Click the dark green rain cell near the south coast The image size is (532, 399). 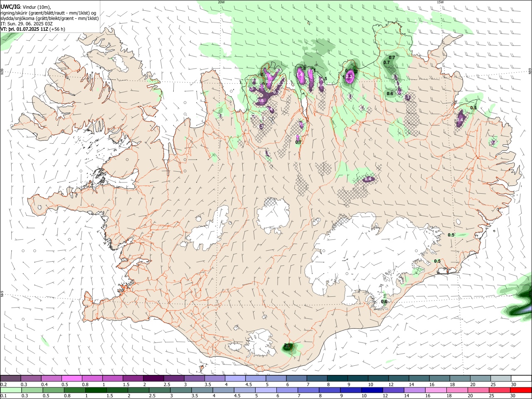click(288, 346)
